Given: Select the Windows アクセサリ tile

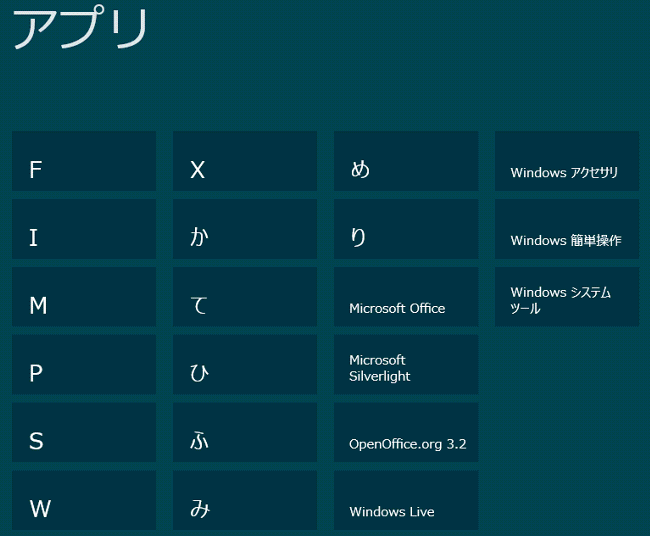Looking at the screenshot, I should [x=567, y=161].
